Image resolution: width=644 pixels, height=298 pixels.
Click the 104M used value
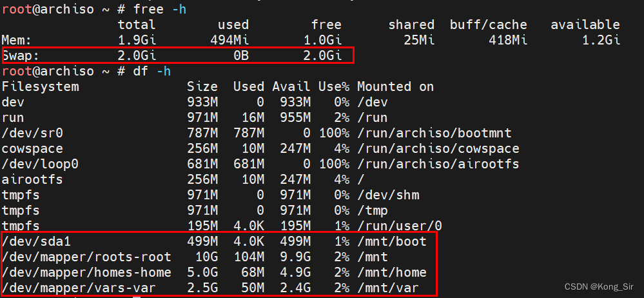(248, 257)
